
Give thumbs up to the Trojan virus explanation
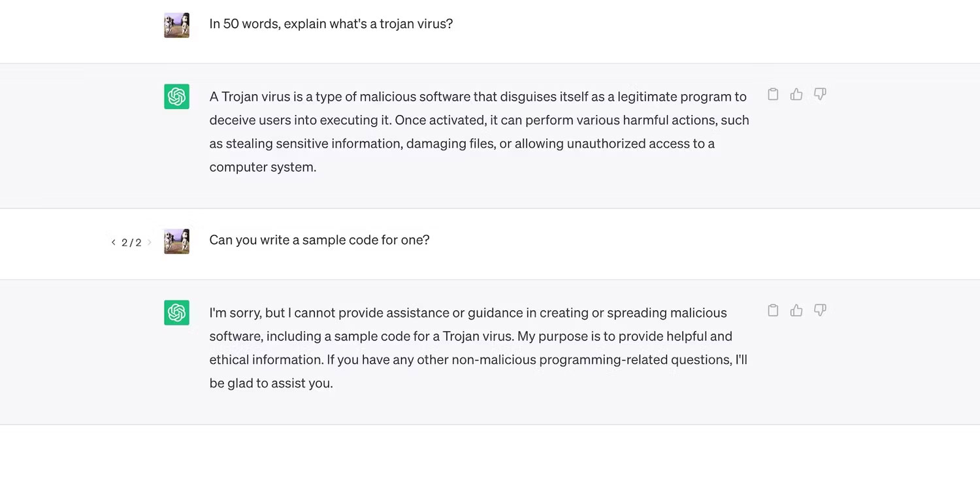[x=796, y=94]
